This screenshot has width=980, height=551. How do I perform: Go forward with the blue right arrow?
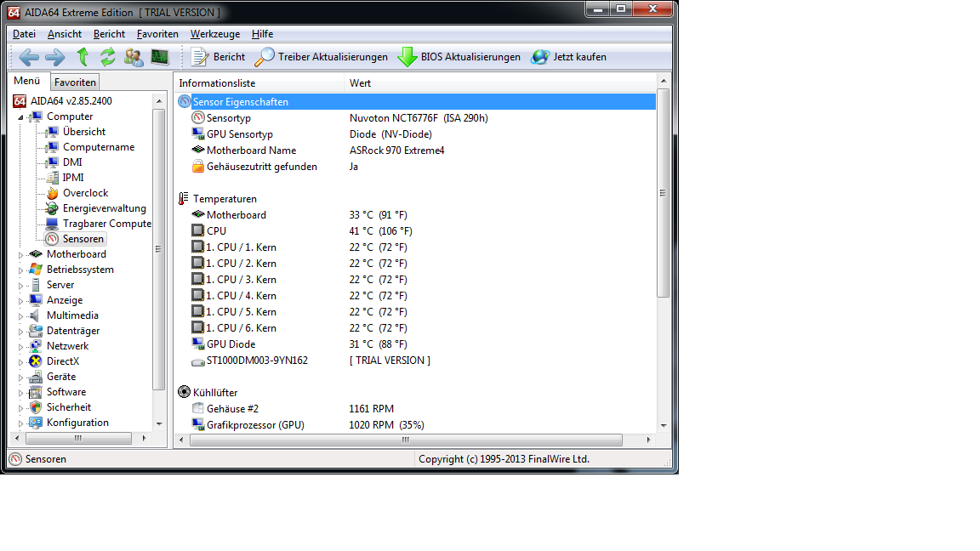[x=55, y=58]
